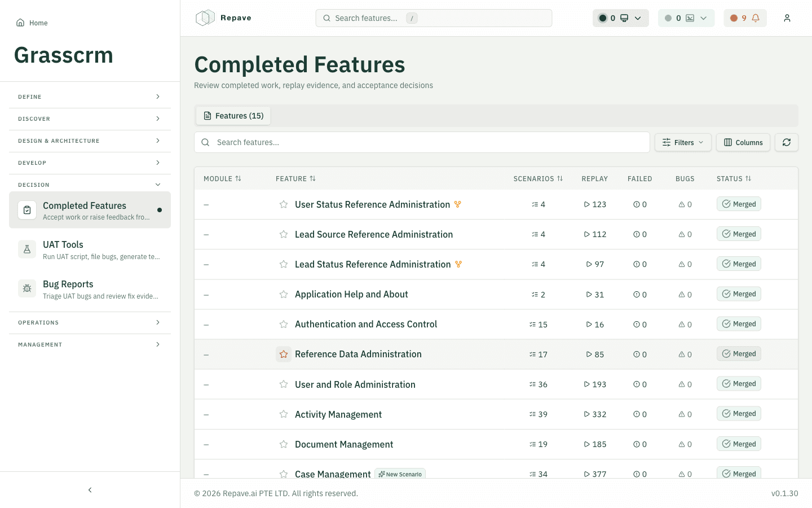The width and height of the screenshot is (812, 508).
Task: Open the monitor counter dropdown in header
Action: [x=620, y=18]
